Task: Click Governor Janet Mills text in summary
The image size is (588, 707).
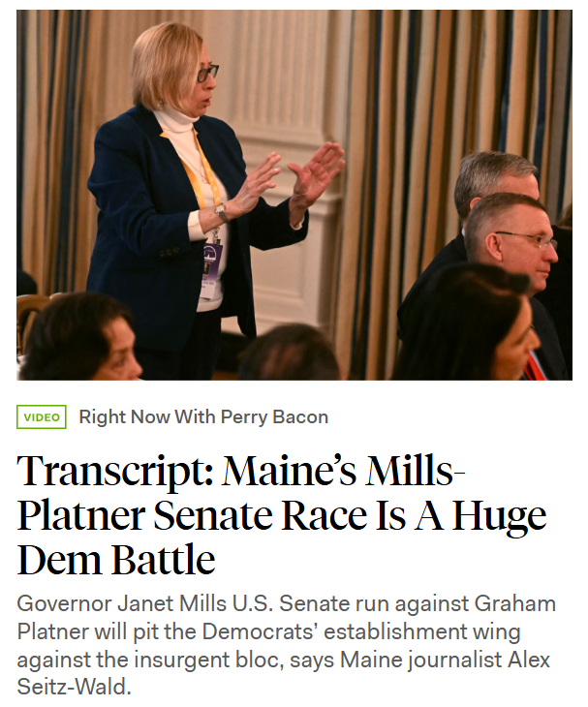Action: [x=121, y=603]
